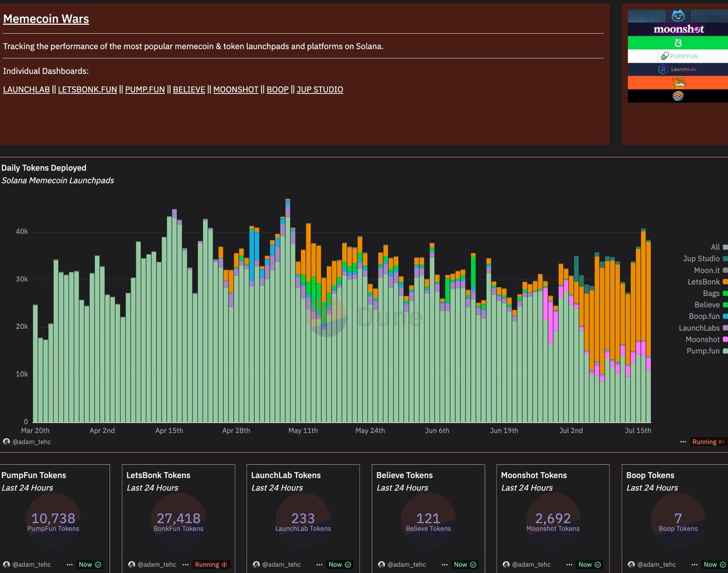Click the avatar in Believe Tokens card
The image size is (728, 573).
[x=382, y=565]
